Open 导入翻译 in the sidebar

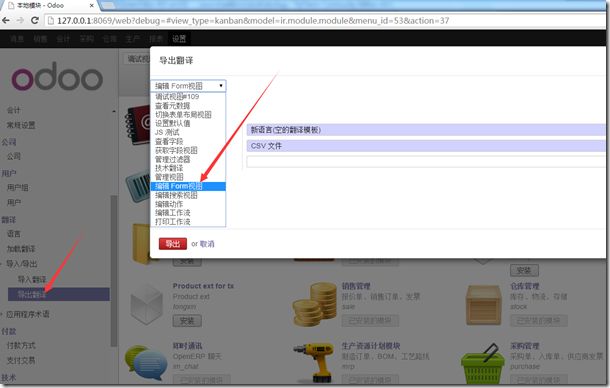tap(32, 279)
